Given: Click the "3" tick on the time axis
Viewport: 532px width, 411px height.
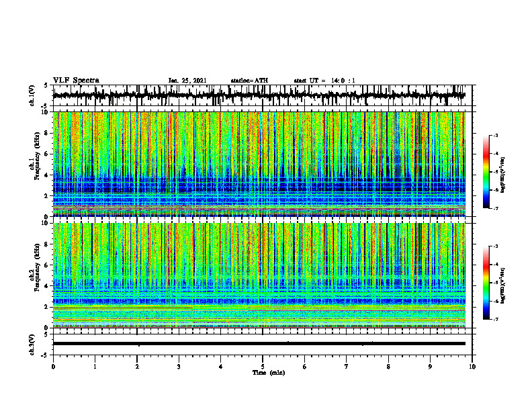Looking at the screenshot, I should tap(179, 367).
